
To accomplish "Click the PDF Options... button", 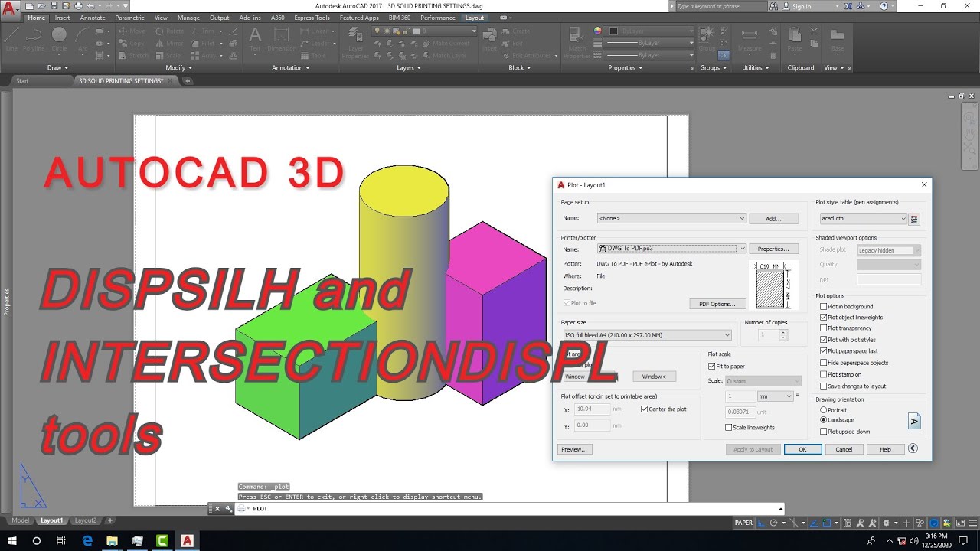I will click(717, 304).
